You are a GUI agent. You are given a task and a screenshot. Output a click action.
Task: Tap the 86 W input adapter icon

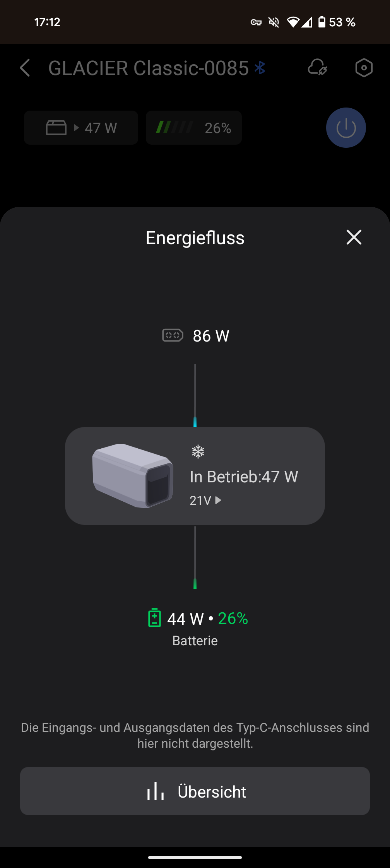coord(173,335)
